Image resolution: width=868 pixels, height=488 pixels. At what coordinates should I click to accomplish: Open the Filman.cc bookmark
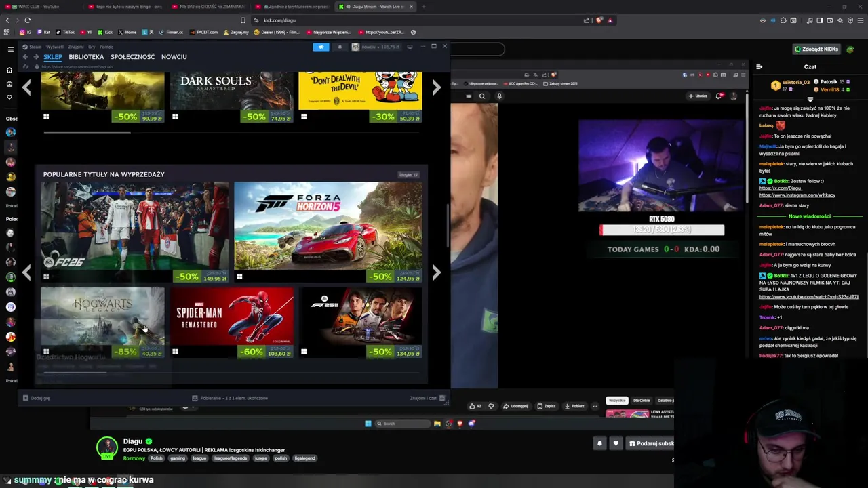click(x=170, y=32)
